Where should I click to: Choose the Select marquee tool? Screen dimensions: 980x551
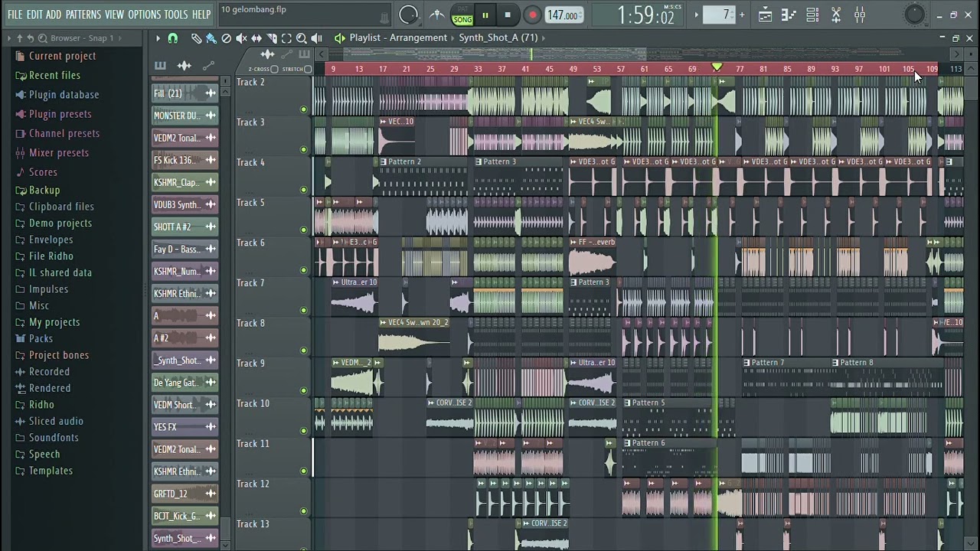click(286, 38)
